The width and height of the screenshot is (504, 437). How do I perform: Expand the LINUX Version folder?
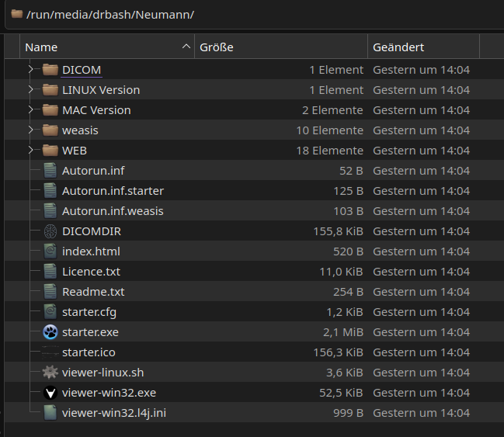(31, 90)
